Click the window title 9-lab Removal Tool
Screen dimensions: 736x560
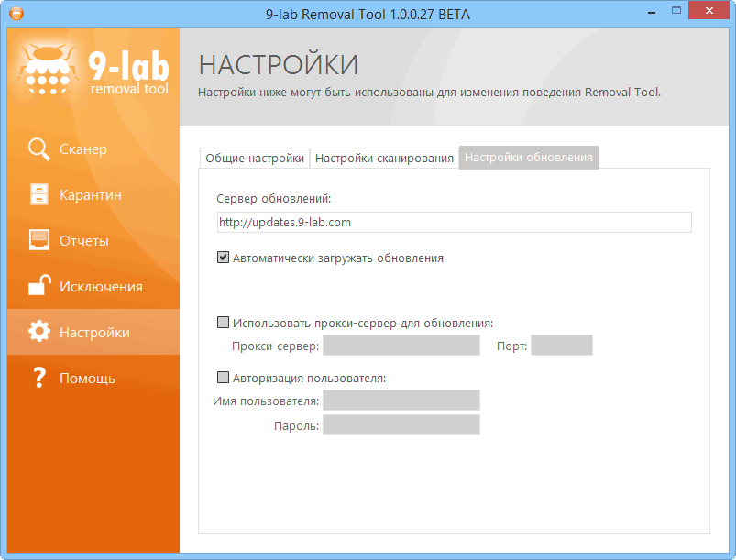(368, 14)
